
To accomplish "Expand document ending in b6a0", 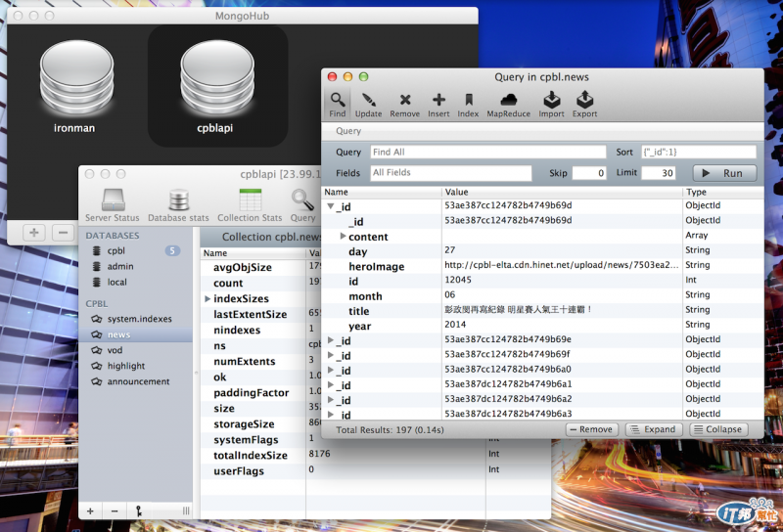I will coord(331,370).
